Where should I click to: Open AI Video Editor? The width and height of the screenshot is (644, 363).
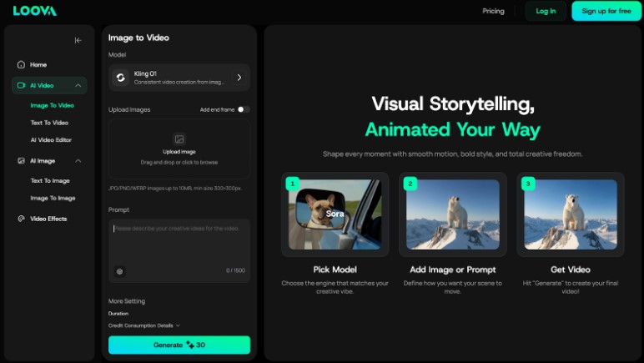coord(51,140)
